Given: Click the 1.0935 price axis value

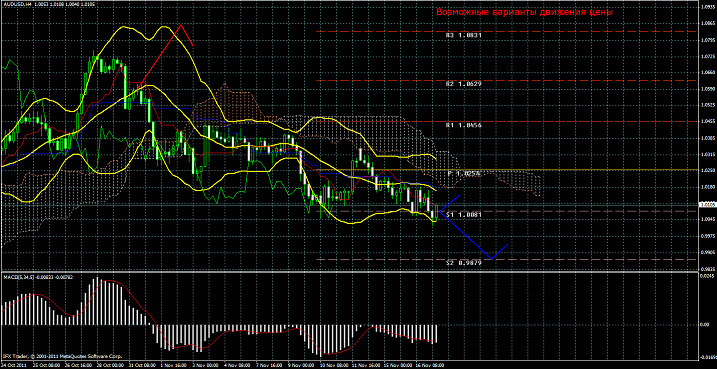Looking at the screenshot, I should [708, 7].
